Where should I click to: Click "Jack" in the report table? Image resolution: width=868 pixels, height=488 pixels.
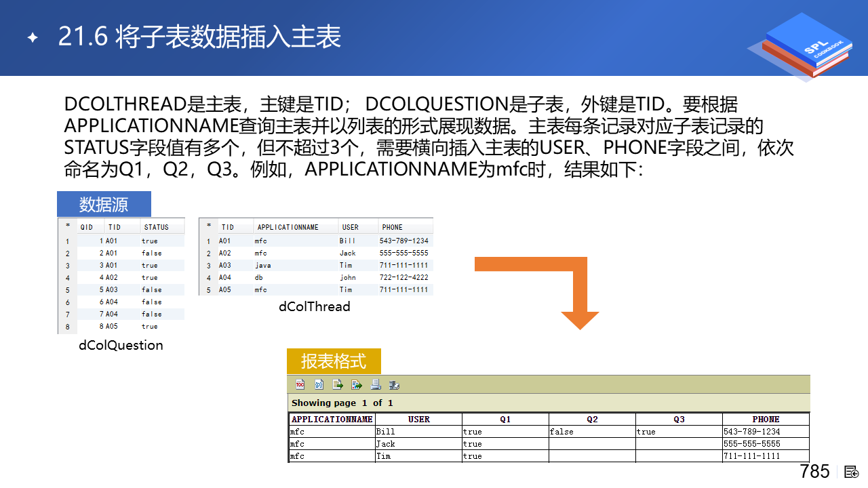386,444
